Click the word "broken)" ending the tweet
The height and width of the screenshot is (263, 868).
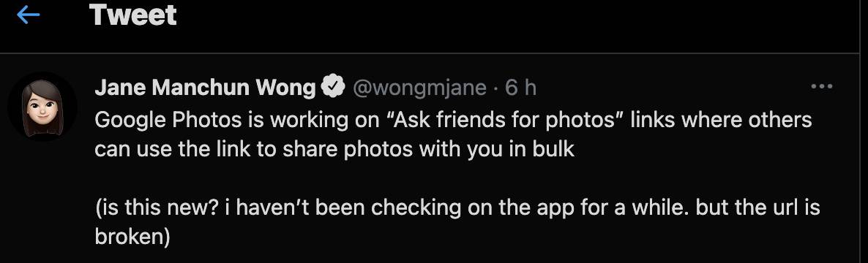click(132, 237)
